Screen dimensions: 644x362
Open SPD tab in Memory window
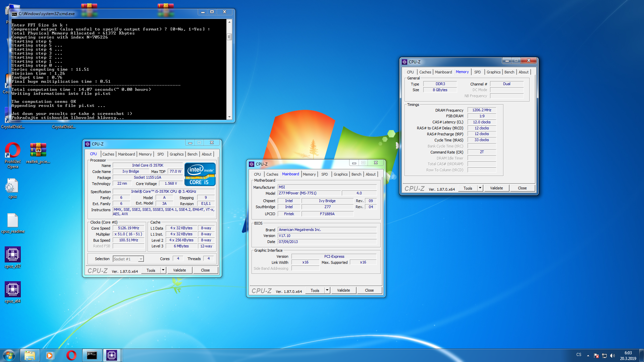(x=478, y=72)
